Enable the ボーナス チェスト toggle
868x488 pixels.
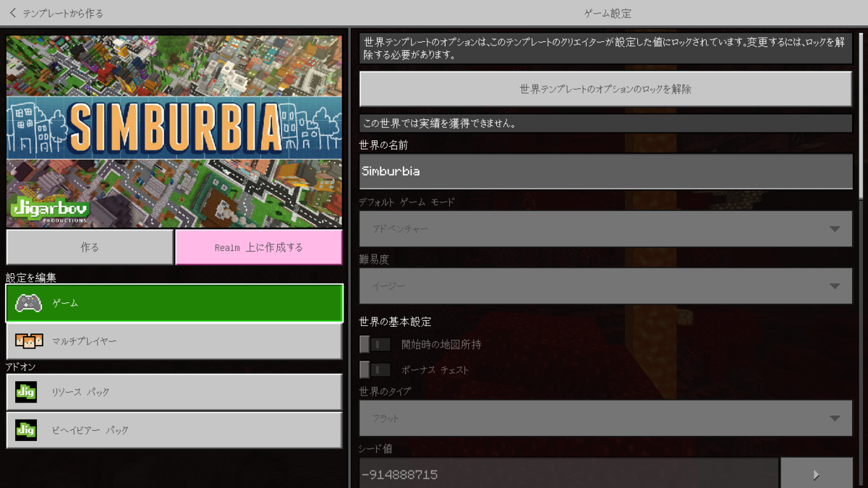(x=374, y=369)
